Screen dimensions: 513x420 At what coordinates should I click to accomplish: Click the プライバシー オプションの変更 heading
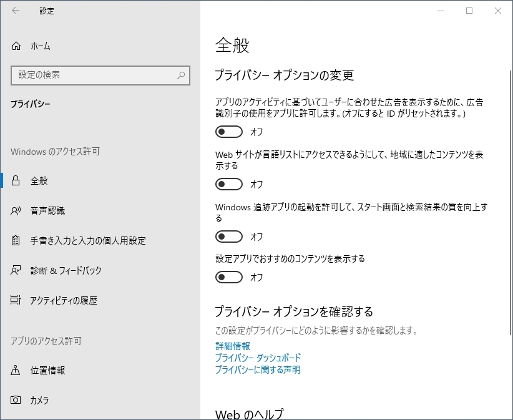pyautogui.click(x=285, y=75)
